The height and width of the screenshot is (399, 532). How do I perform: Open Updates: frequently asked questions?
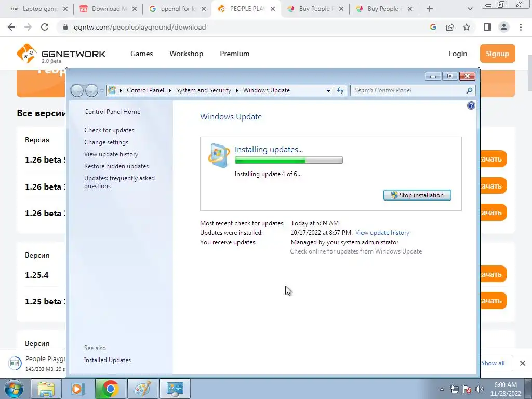point(119,182)
